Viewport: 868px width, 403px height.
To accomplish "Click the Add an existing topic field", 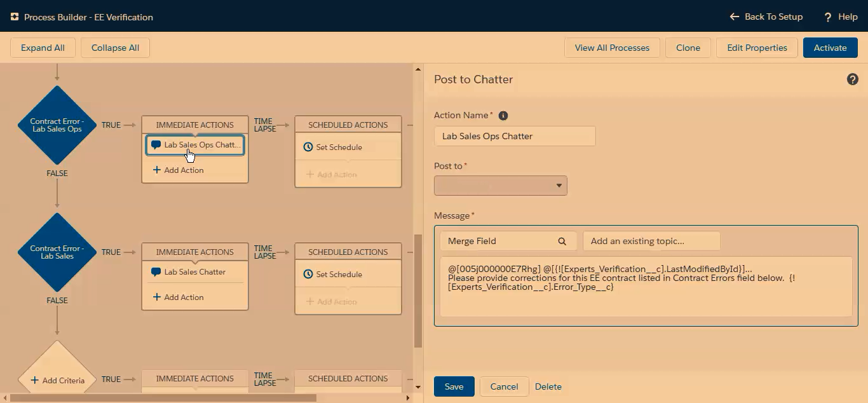I will (x=651, y=241).
